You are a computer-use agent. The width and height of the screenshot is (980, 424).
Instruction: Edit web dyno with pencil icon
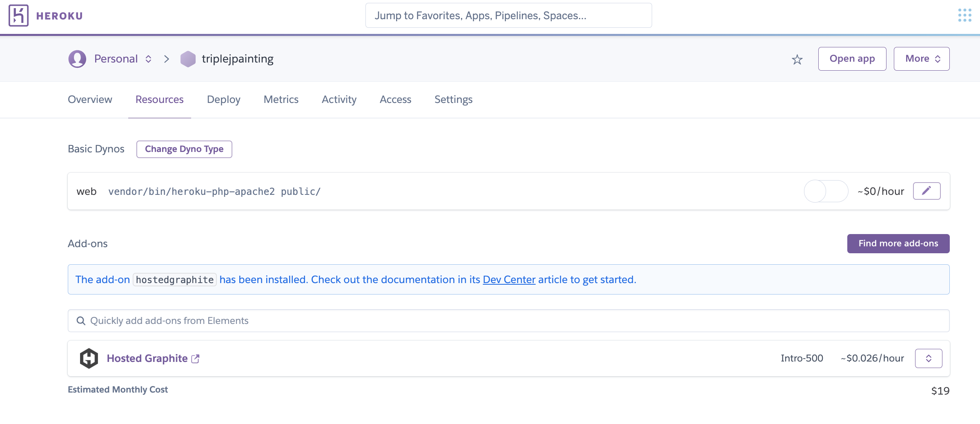[927, 191]
